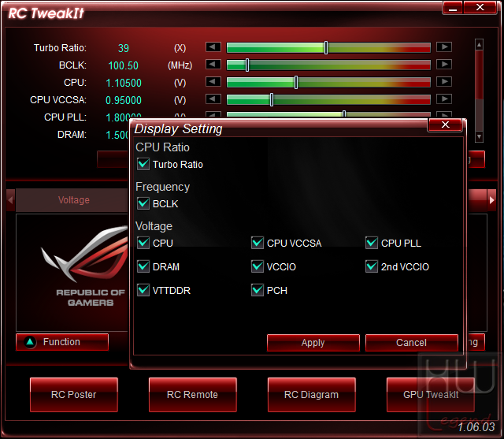Decrease BCLK with left arrow
Screen dimensions: 504x439
(213, 65)
